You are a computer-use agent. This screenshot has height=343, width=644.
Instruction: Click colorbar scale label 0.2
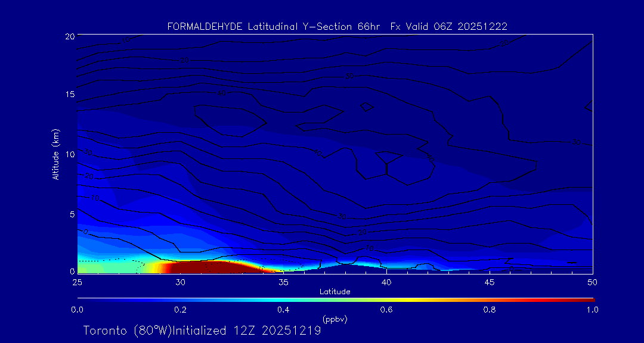pyautogui.click(x=180, y=310)
